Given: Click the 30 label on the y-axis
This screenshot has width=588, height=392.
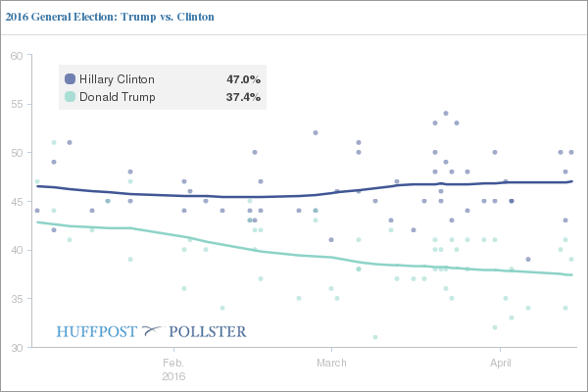Looking at the screenshot, I should pyautogui.click(x=17, y=347).
